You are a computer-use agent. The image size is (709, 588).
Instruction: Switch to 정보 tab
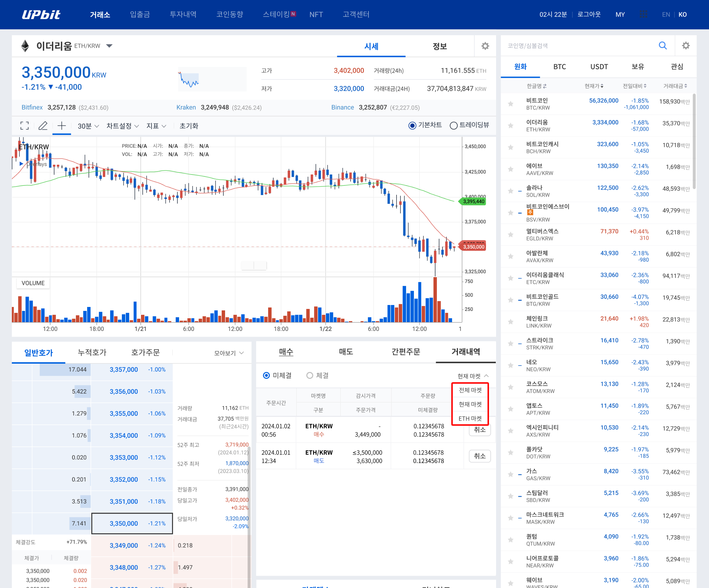pos(440,46)
